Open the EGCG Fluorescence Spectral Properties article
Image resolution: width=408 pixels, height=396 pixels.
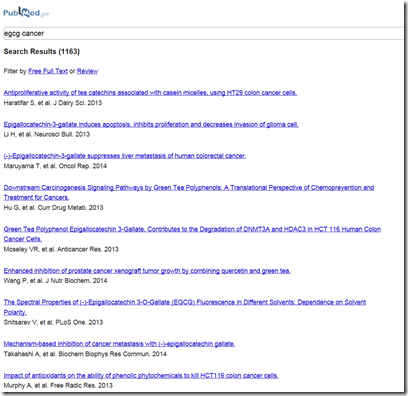[x=185, y=302]
